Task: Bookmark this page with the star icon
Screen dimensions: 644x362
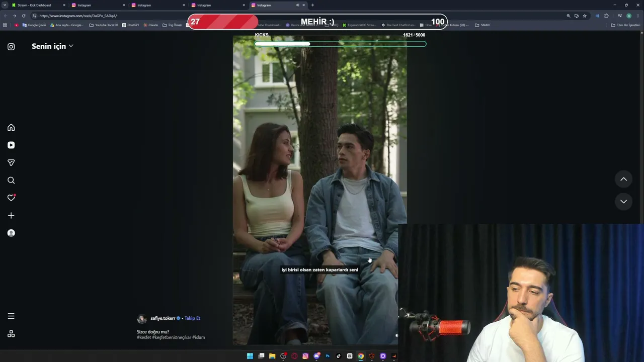Action: pyautogui.click(x=585, y=16)
